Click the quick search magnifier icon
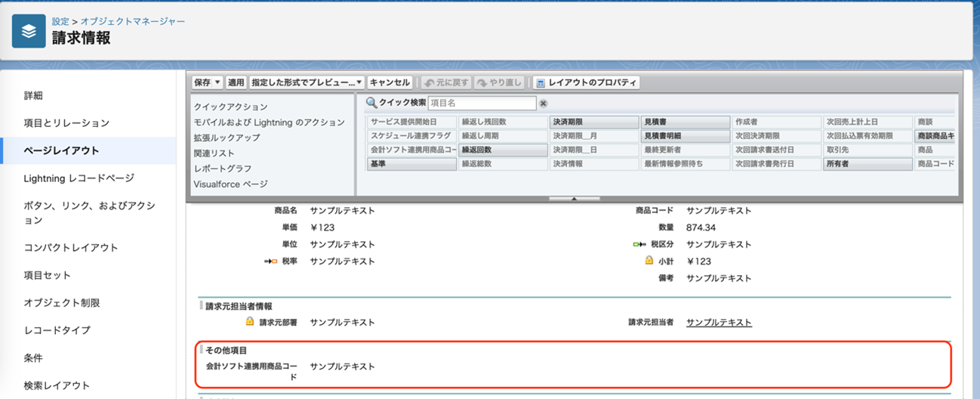980x399 pixels. coord(371,103)
